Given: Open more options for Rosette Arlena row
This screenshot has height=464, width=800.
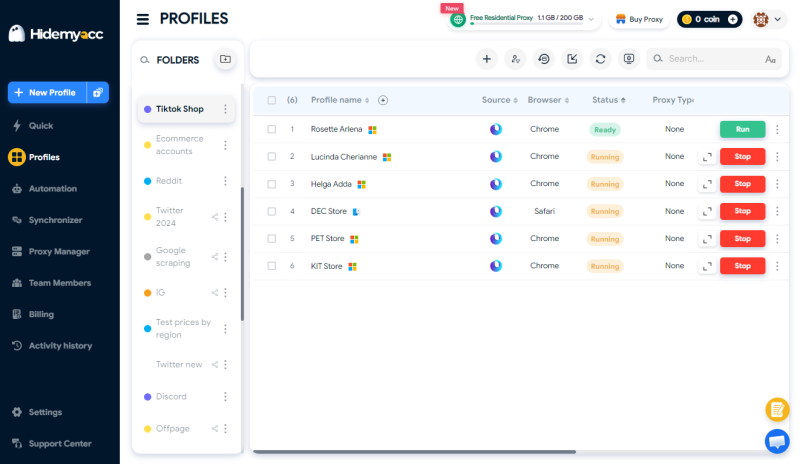Looking at the screenshot, I should pos(777,130).
